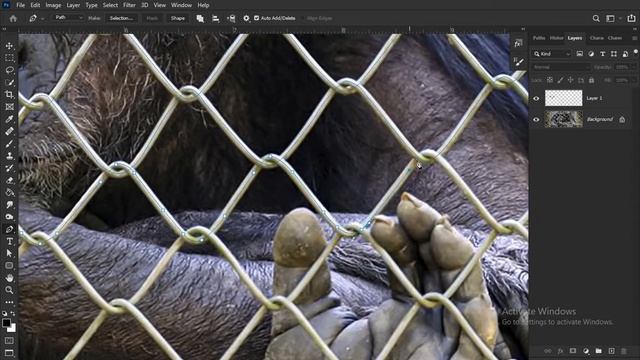Open the Kind filter type dropdown

click(x=552, y=53)
